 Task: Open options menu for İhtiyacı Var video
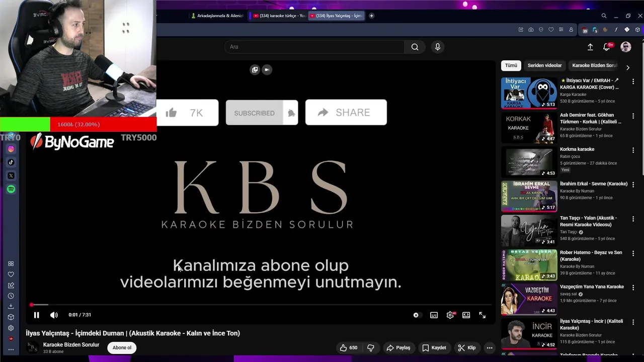(x=633, y=81)
